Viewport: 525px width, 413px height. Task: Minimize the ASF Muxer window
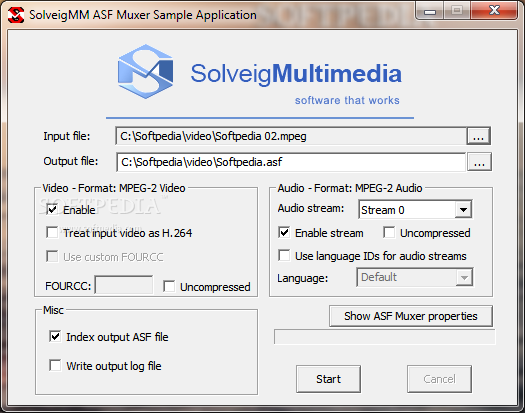coord(430,11)
